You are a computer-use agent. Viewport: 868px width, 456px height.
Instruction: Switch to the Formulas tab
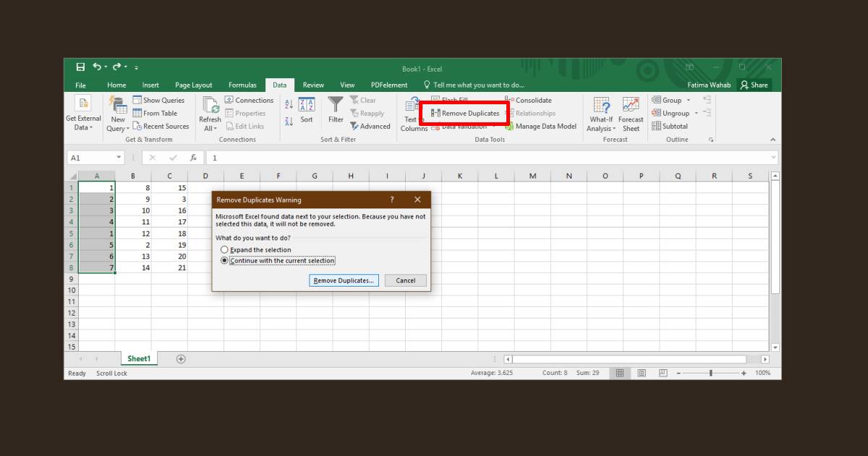coord(242,85)
